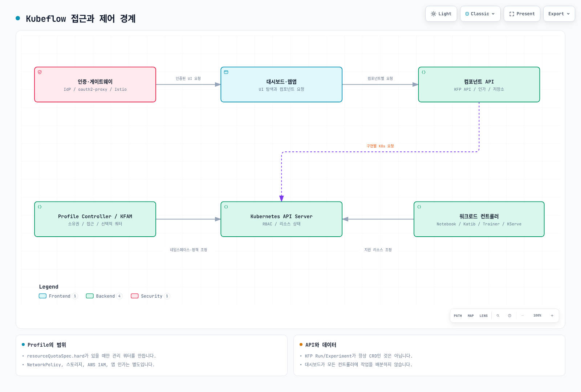
Task: Click the Notebook / Katib / Trainer / KServe subtitle
Action: [479, 224]
